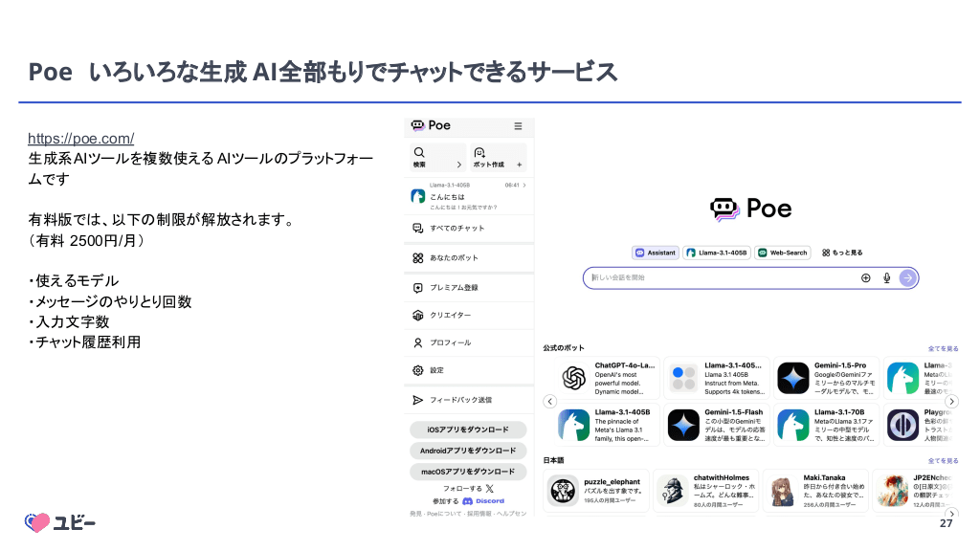
Task: Select the Assistant bot chip
Action: (x=656, y=253)
